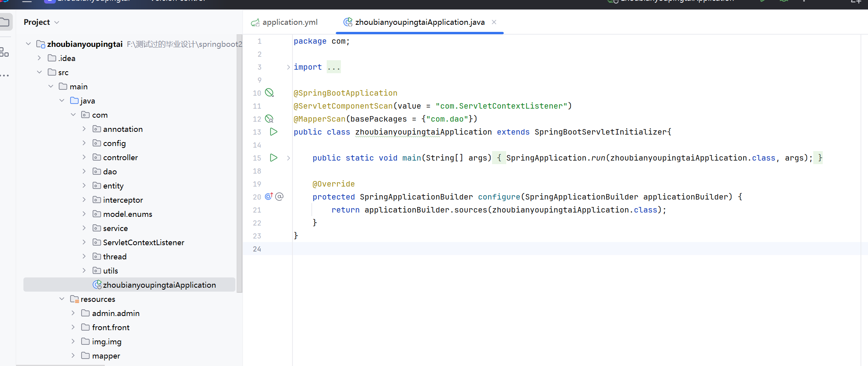Expand the controller package

(84, 157)
